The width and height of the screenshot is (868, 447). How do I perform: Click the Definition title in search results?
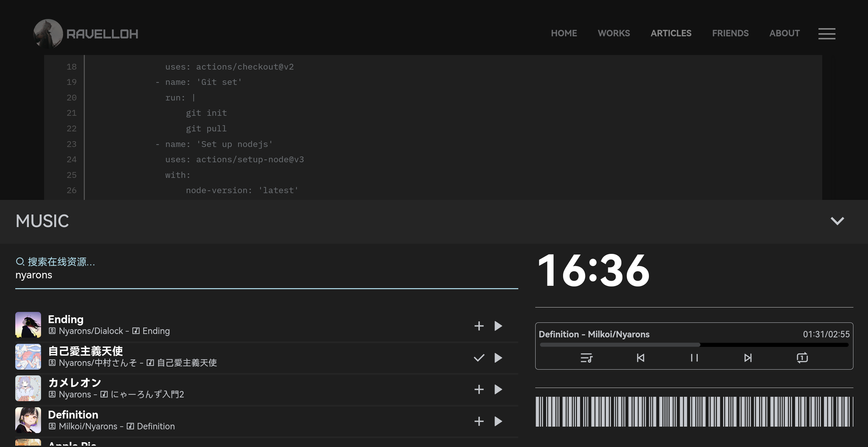73,415
